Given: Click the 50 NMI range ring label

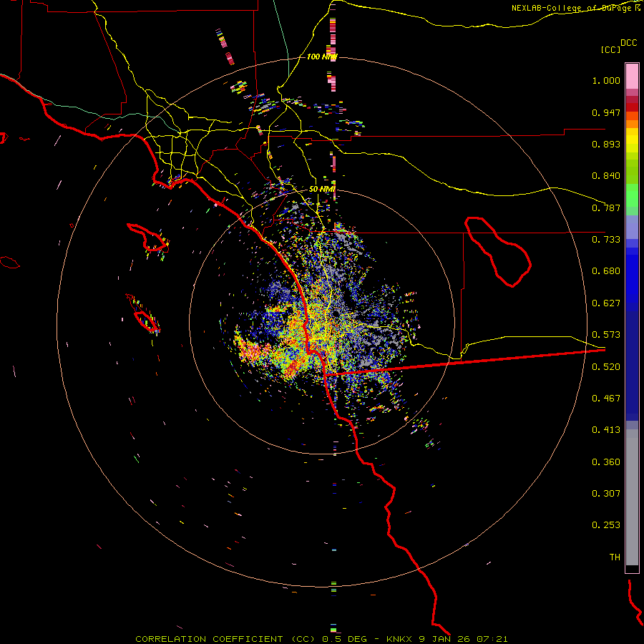Looking at the screenshot, I should tap(322, 189).
